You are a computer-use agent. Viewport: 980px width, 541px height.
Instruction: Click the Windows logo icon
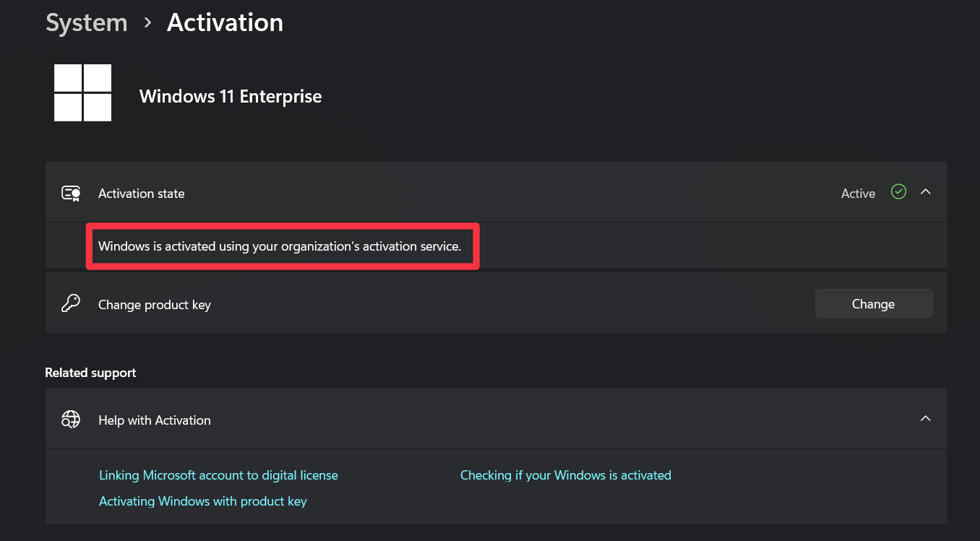pos(82,92)
